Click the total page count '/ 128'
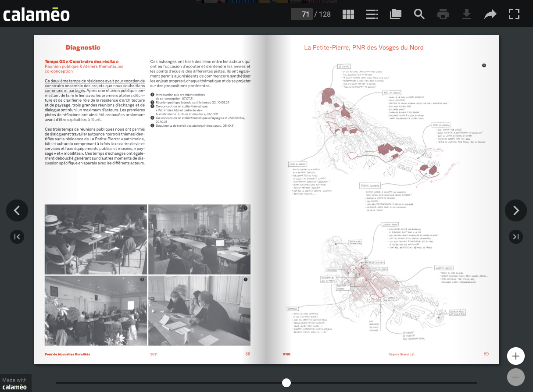Viewport: 533px width, 392px height. 323,14
